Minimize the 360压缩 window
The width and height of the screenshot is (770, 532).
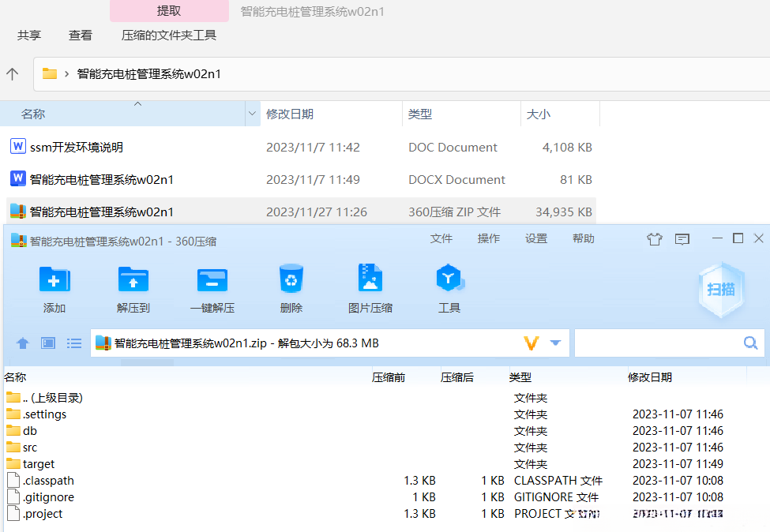pos(717,238)
